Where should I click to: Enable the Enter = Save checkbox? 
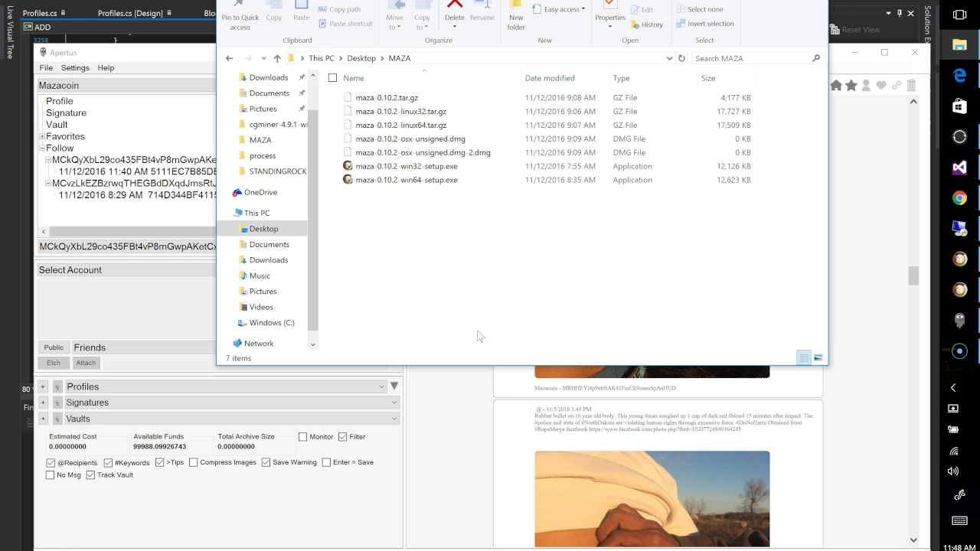(x=326, y=462)
